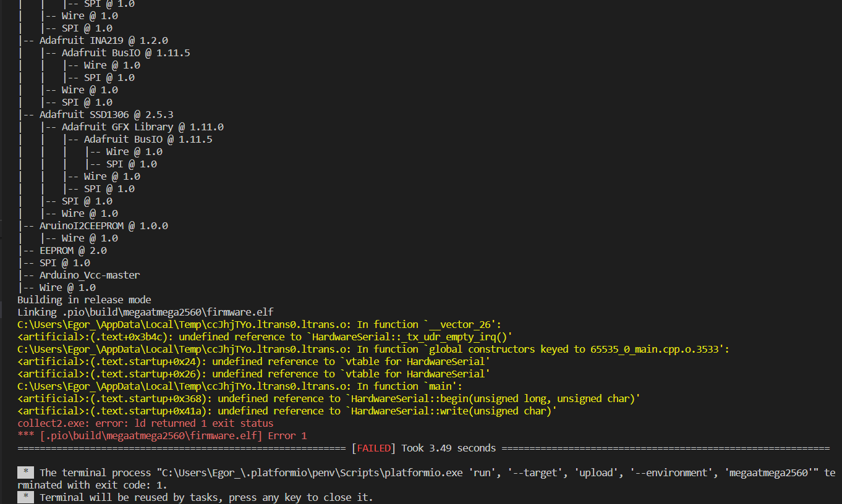Click 'Terminal will be reused by tasks' message
This screenshot has height=504, width=842.
pyautogui.click(x=206, y=497)
